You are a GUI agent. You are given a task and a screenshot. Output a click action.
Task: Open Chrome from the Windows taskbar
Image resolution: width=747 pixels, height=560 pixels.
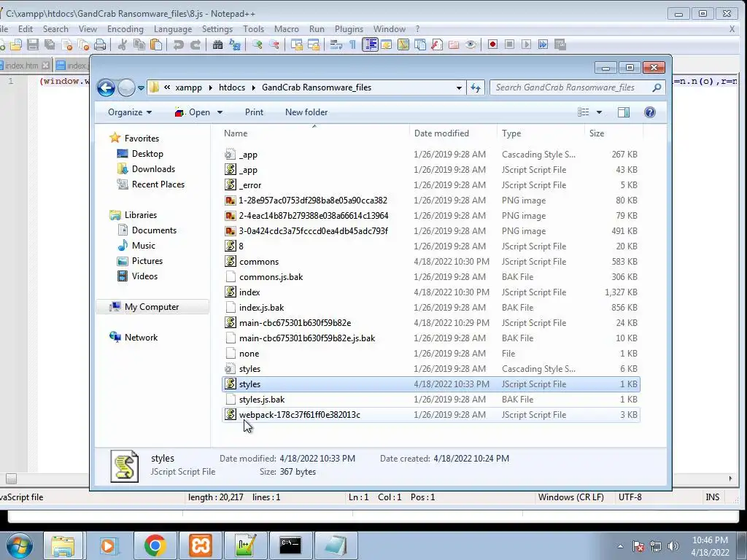point(155,545)
